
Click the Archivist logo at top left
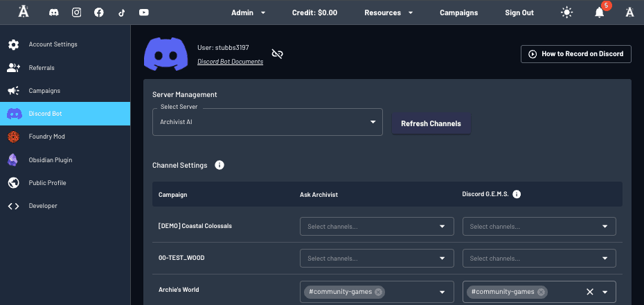24,12
